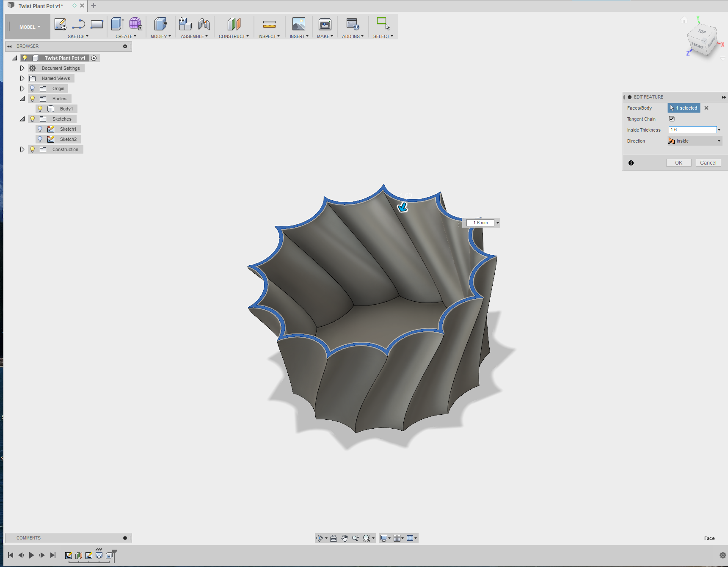Play the design timeline
728x567 pixels.
click(x=31, y=555)
